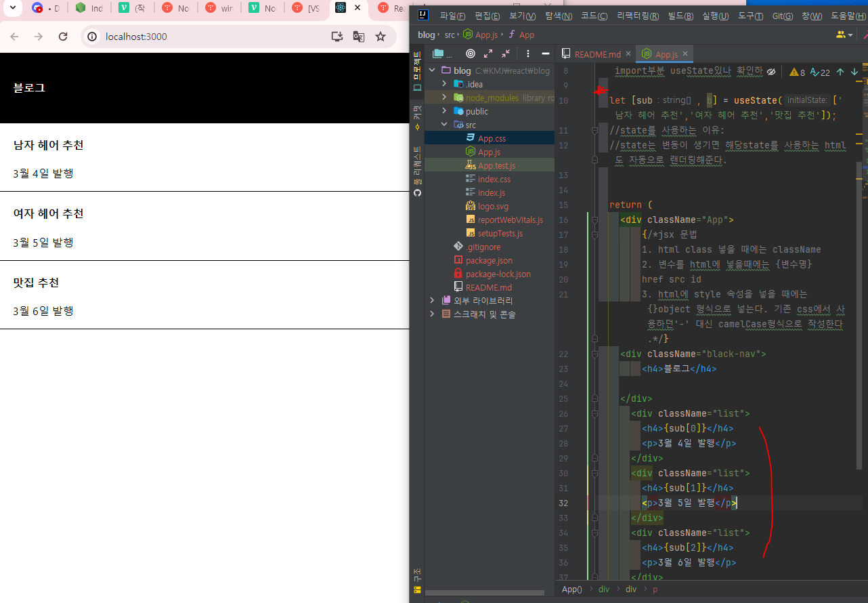The image size is (868, 603).
Task: Switch to the Chrome tab labeled 'win'
Action: [220, 8]
